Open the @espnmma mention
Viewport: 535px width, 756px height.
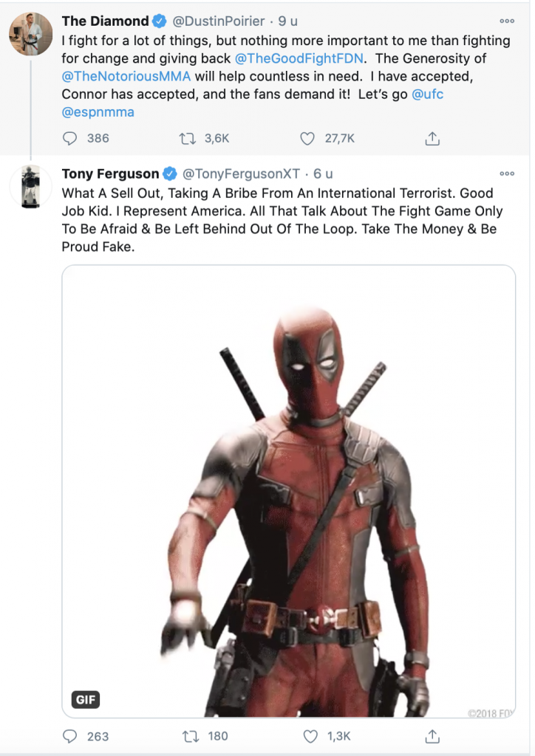pyautogui.click(x=98, y=112)
